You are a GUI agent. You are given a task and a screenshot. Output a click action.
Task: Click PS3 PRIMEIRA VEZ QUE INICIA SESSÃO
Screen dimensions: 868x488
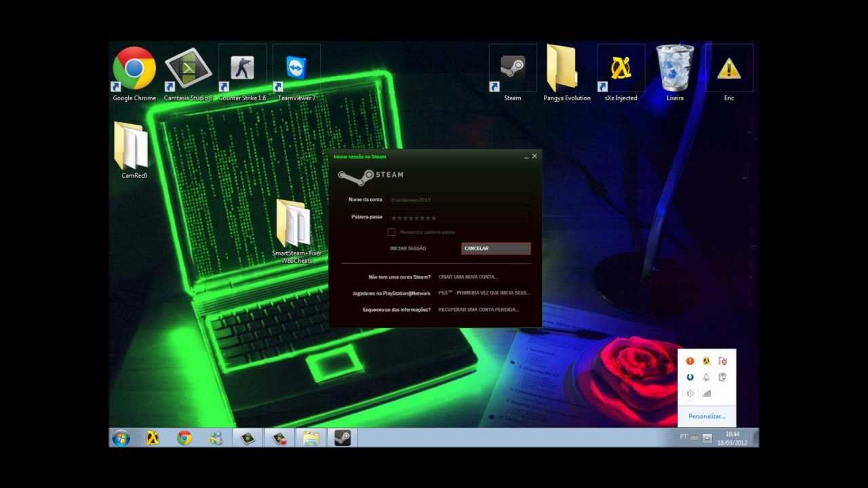tap(484, 293)
